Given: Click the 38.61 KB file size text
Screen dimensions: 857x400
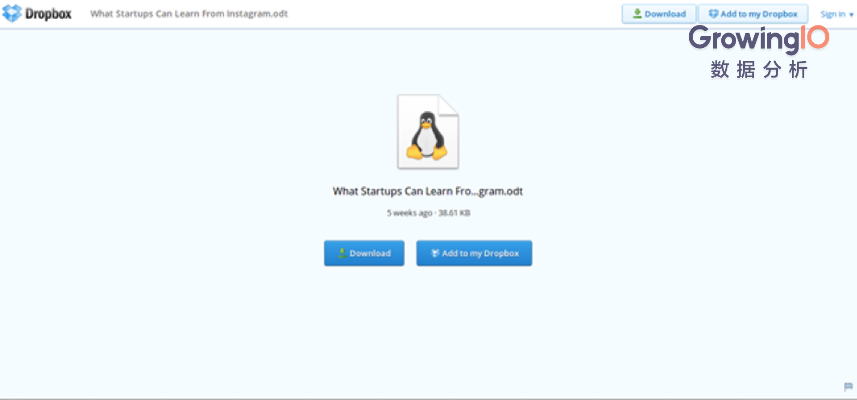Looking at the screenshot, I should coord(454,213).
